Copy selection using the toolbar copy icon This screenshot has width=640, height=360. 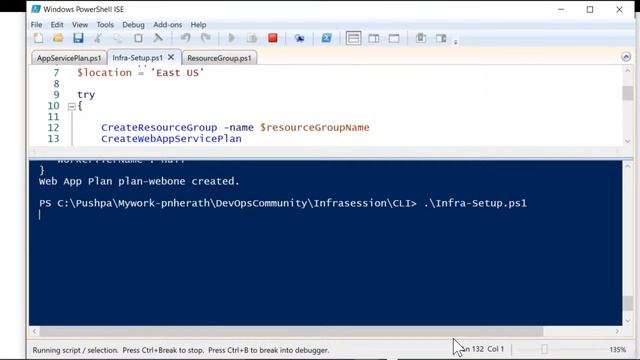point(118,38)
